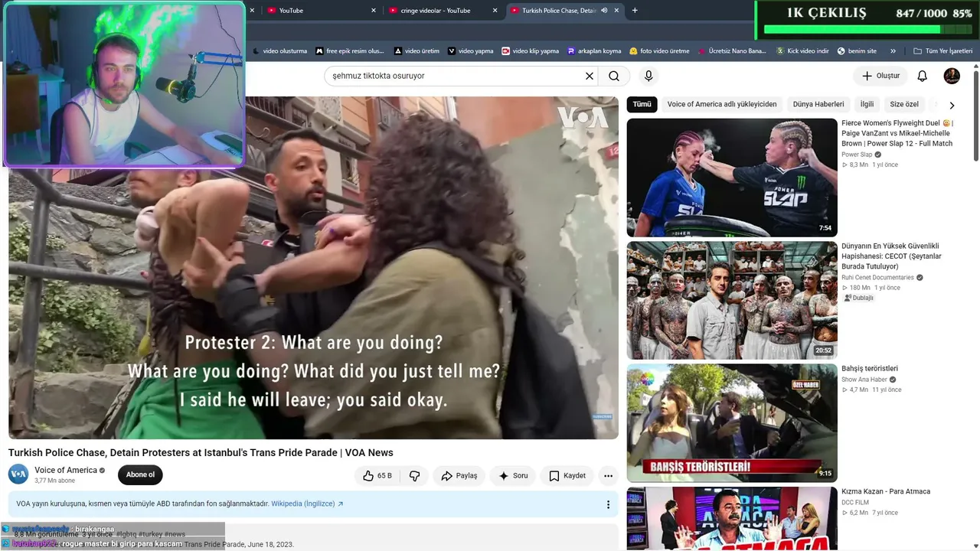Open the Kızma Kazan - Para Atmaca thumbnail

(x=732, y=519)
